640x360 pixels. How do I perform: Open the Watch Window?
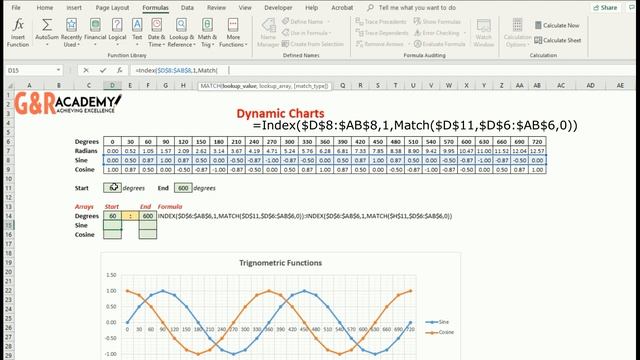(484, 33)
